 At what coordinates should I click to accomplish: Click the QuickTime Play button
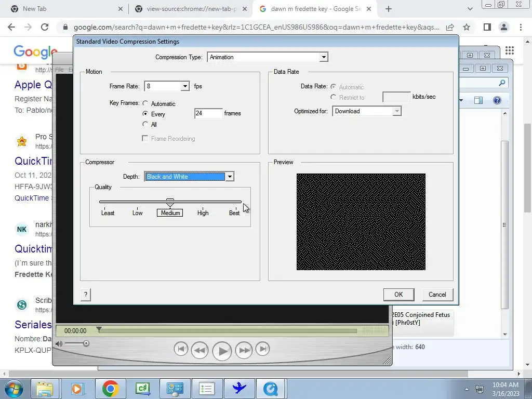(x=222, y=351)
